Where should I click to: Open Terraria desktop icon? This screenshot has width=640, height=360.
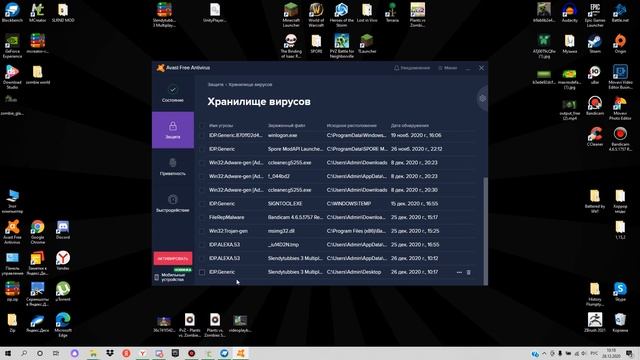pyautogui.click(x=392, y=12)
